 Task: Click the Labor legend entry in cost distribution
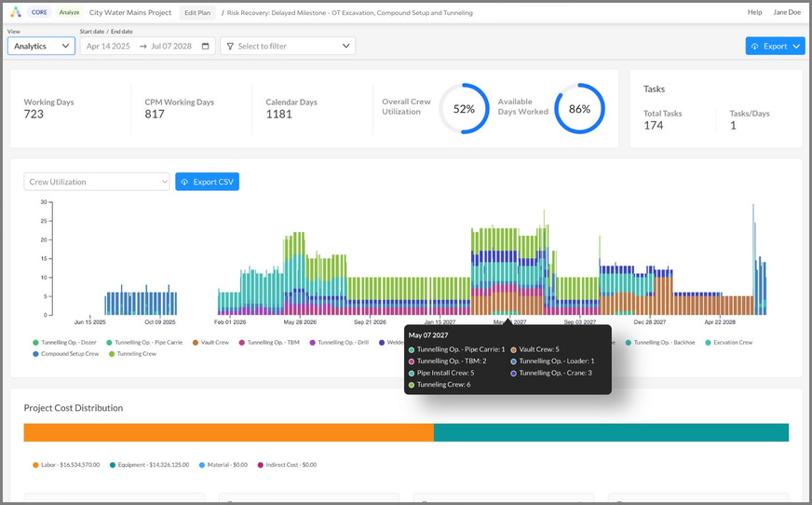point(66,465)
